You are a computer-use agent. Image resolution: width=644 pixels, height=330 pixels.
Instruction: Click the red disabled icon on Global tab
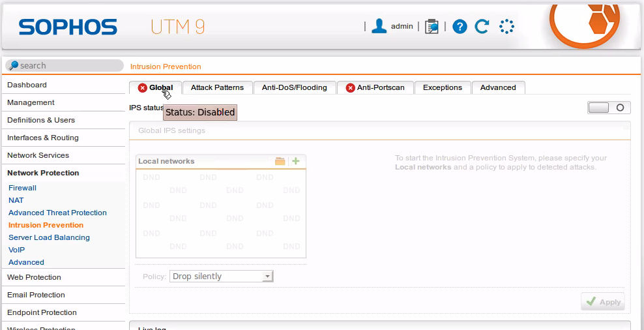tap(143, 88)
